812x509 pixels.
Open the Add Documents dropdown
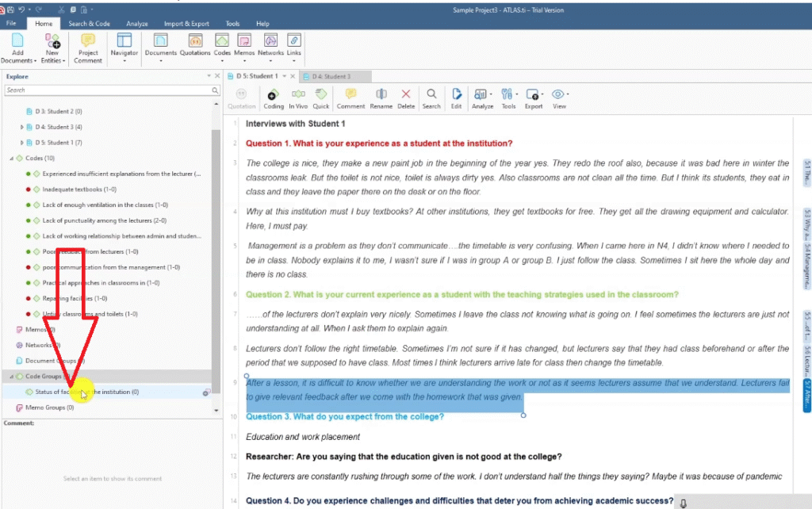[18, 61]
